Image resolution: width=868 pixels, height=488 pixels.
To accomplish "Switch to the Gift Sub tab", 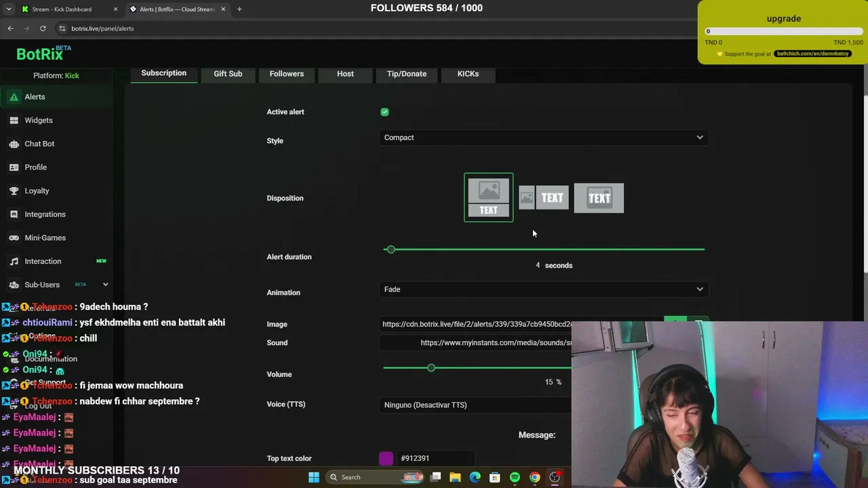I will [228, 74].
